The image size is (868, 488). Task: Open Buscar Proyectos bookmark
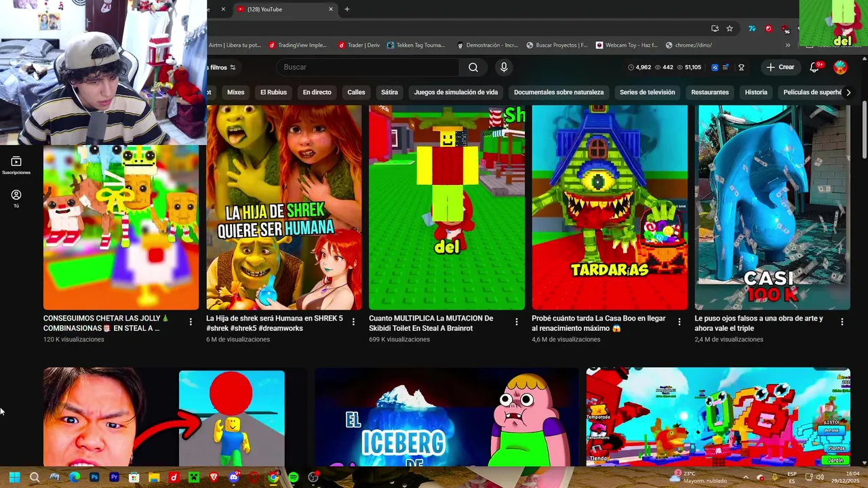557,45
